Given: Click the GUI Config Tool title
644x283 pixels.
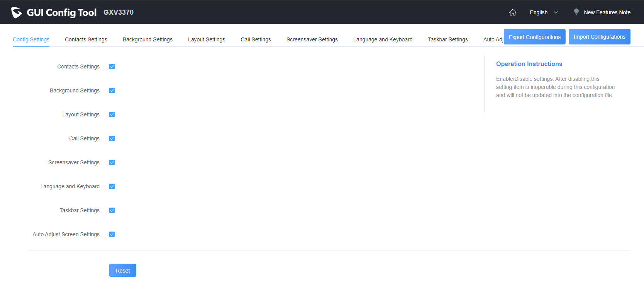Looking at the screenshot, I should point(61,12).
